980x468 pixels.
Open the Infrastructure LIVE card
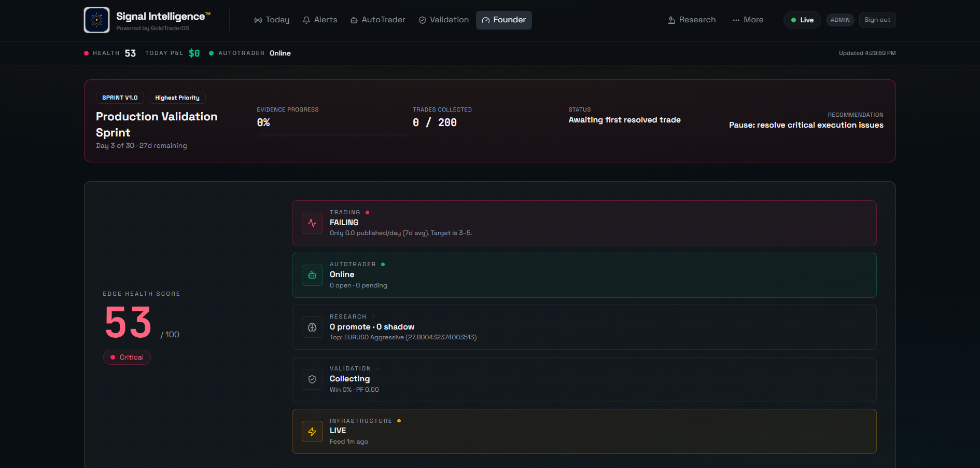tap(584, 431)
